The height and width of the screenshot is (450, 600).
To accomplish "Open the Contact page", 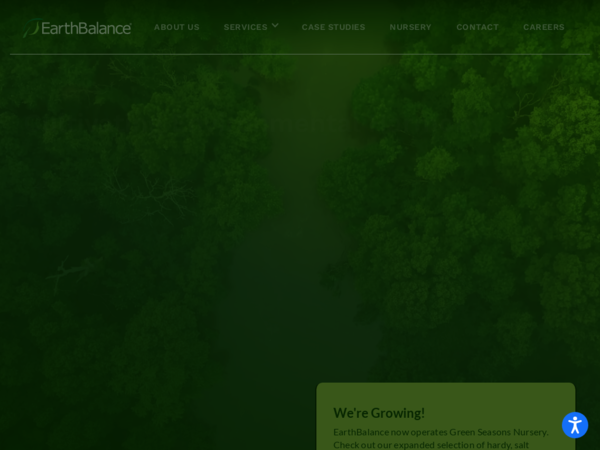I will coord(478,27).
